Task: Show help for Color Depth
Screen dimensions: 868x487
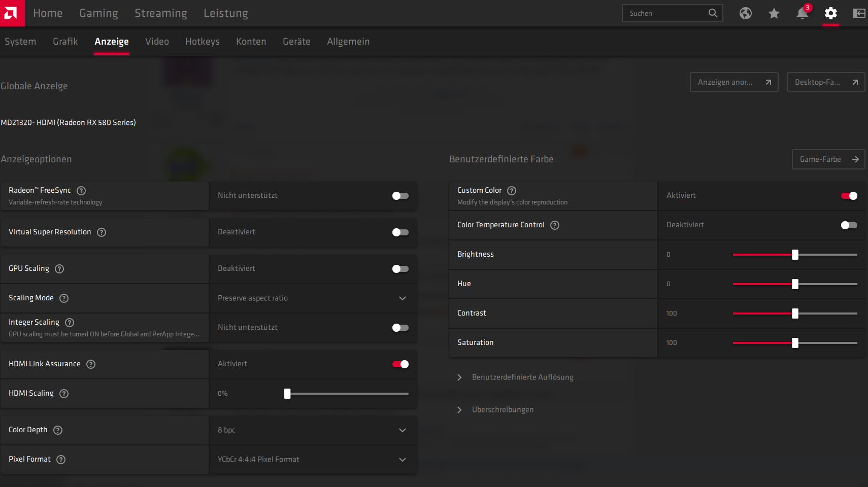Action: coord(58,430)
